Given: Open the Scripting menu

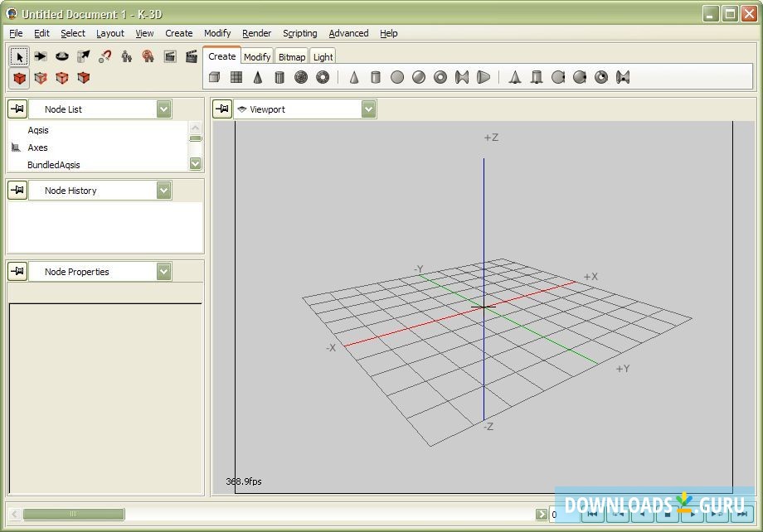Looking at the screenshot, I should 299,33.
